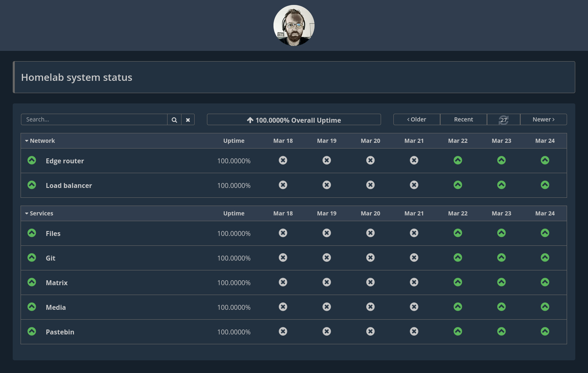The width and height of the screenshot is (588, 373).
Task: Click Edge router's green status icon
Action: [x=32, y=160]
